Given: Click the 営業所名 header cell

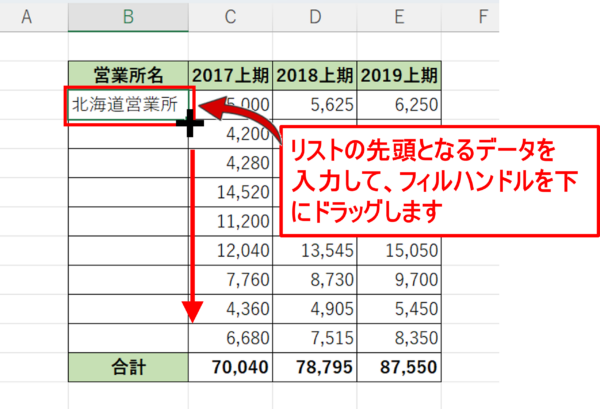Looking at the screenshot, I should [128, 75].
